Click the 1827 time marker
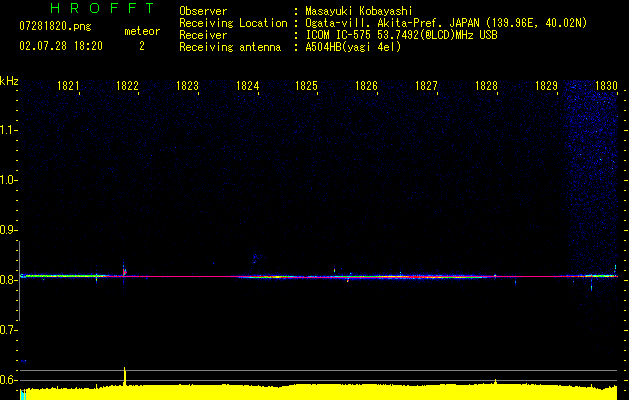 click(426, 86)
